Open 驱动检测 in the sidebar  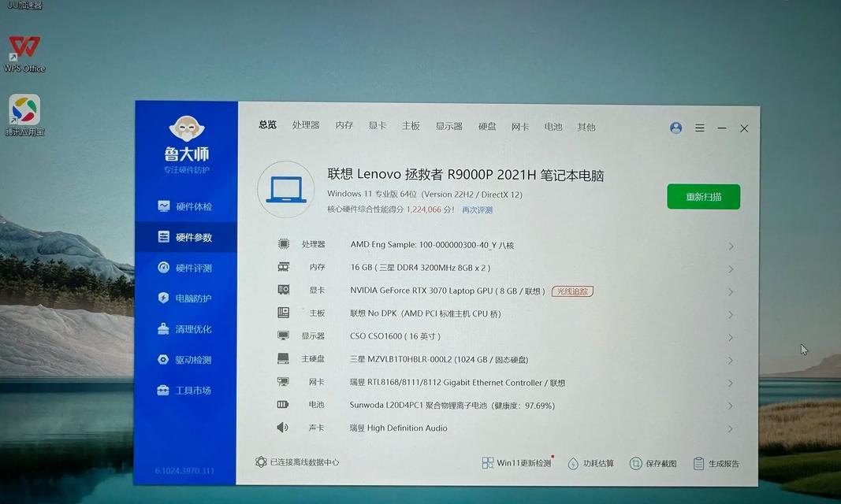point(185,359)
